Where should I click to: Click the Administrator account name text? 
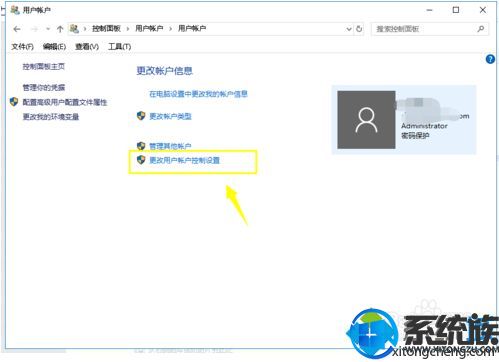tap(424, 126)
